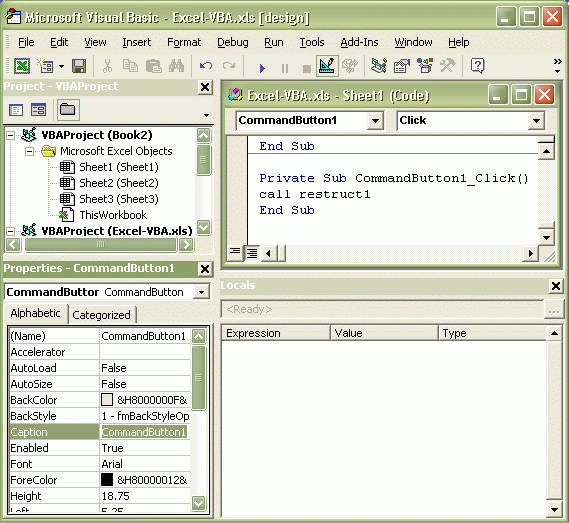
Task: Open the Help menu
Action: tap(459, 42)
